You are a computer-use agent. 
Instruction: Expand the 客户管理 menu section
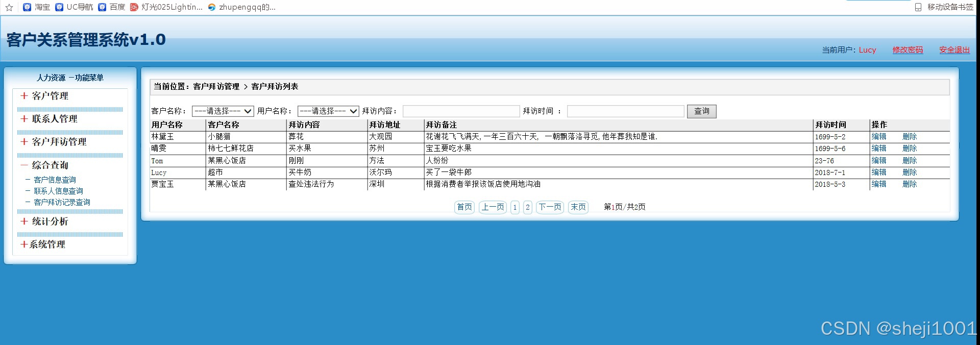pyautogui.click(x=44, y=96)
